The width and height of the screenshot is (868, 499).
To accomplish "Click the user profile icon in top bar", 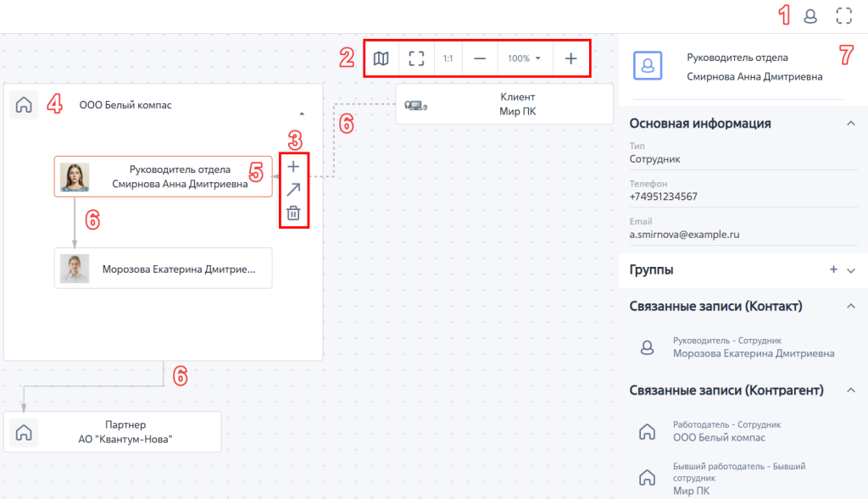I will 810,15.
